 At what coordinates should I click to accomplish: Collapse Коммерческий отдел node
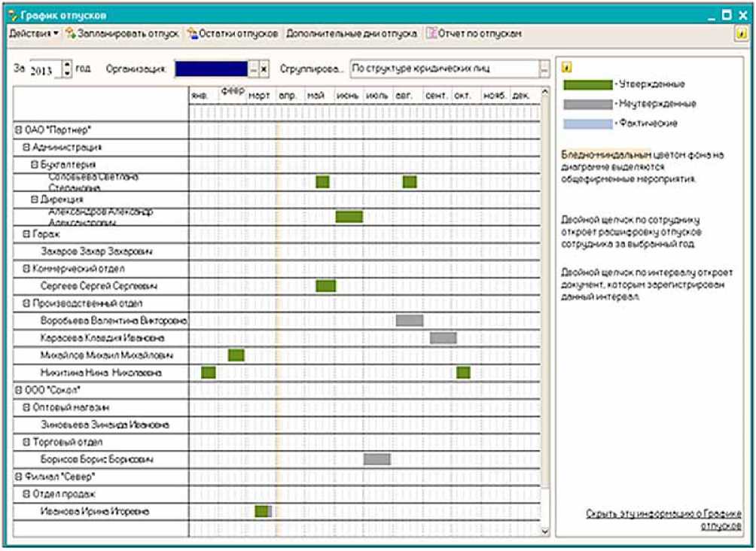click(x=26, y=269)
